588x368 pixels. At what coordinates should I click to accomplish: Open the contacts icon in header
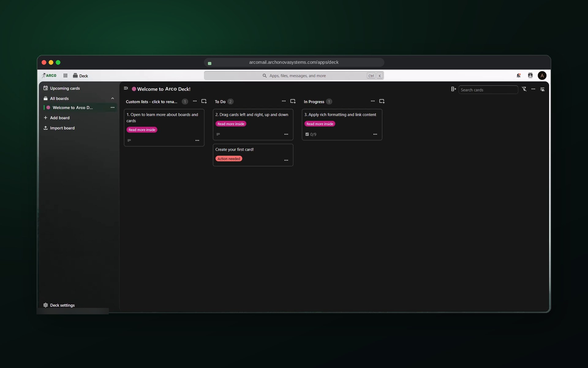click(530, 75)
